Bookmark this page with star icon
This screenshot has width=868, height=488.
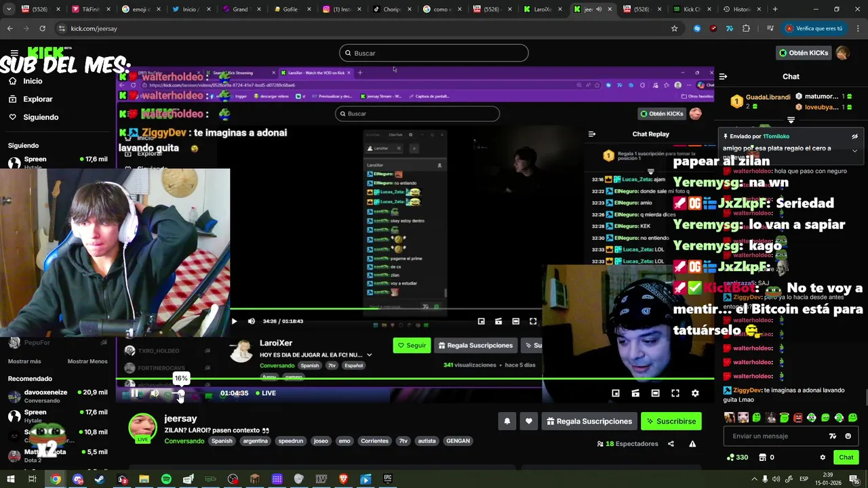[674, 28]
